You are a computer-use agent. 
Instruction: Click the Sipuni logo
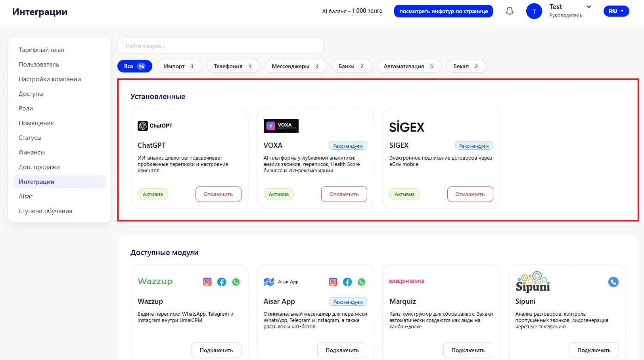tap(533, 282)
